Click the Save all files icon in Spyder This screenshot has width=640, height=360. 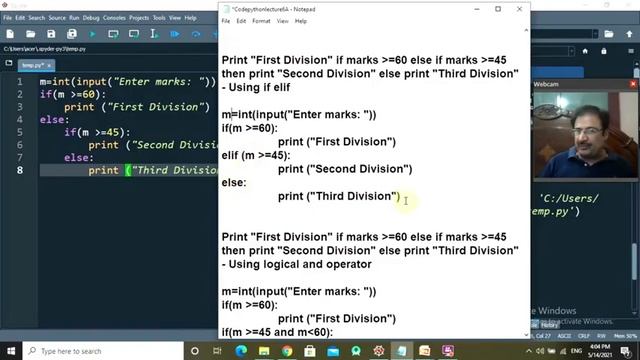(72, 34)
